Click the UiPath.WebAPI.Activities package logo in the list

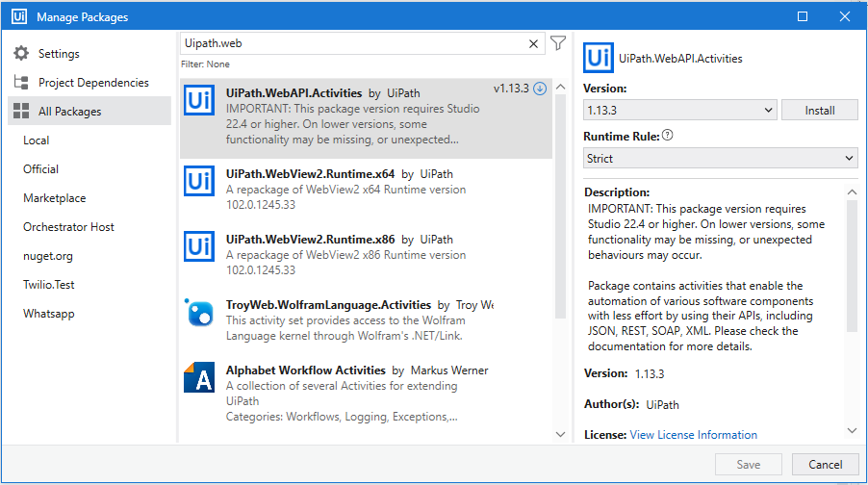[x=199, y=100]
